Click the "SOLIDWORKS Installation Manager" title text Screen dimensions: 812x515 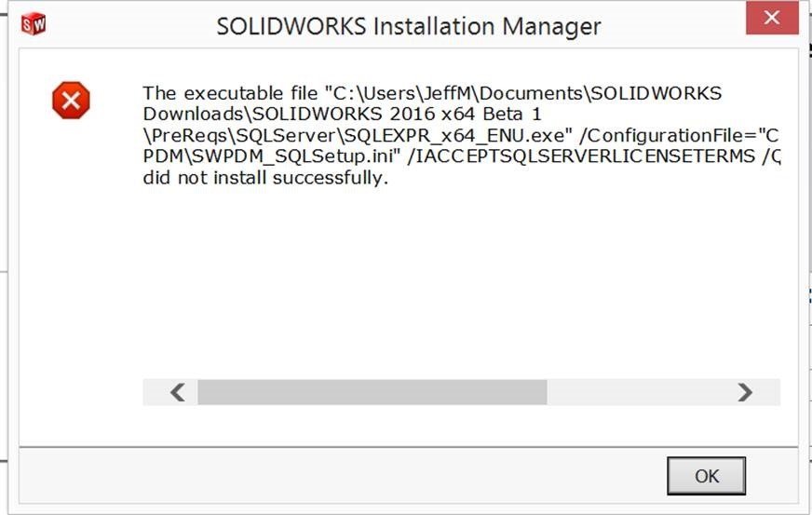click(409, 26)
